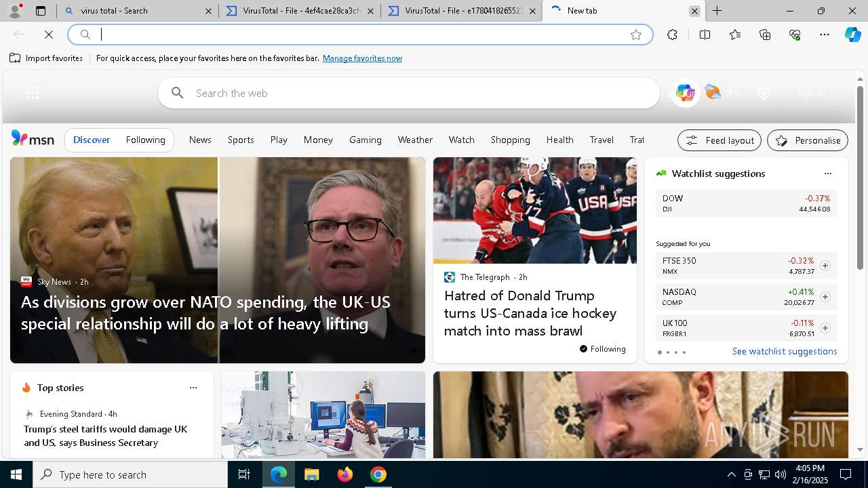
Task: Show hidden system tray icons
Action: (x=731, y=474)
